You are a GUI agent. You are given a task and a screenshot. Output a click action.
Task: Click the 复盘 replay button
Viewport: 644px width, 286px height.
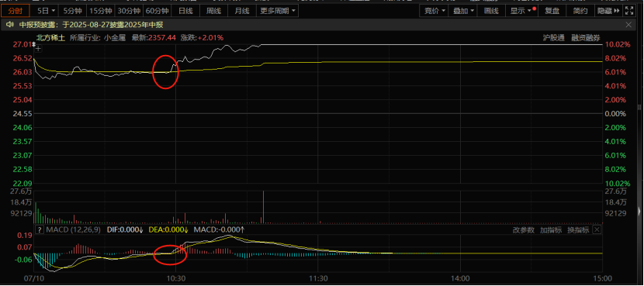coord(552,11)
